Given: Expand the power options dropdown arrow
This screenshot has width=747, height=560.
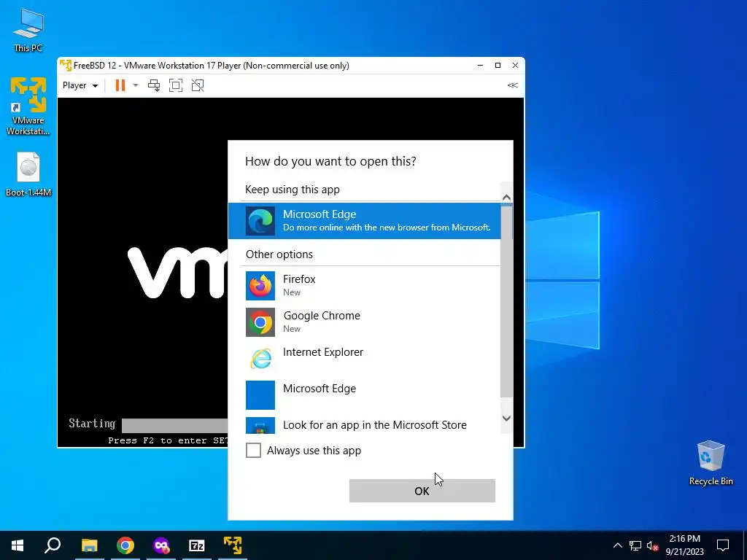Looking at the screenshot, I should click(136, 85).
